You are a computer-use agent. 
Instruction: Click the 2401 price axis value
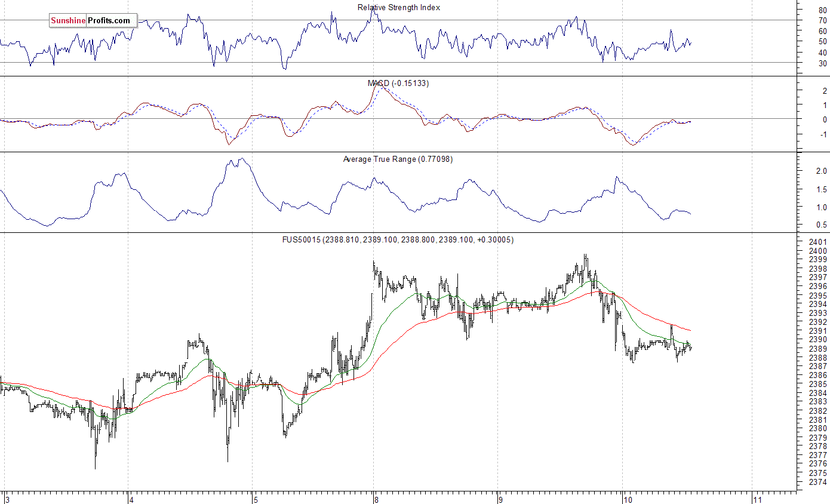819,242
